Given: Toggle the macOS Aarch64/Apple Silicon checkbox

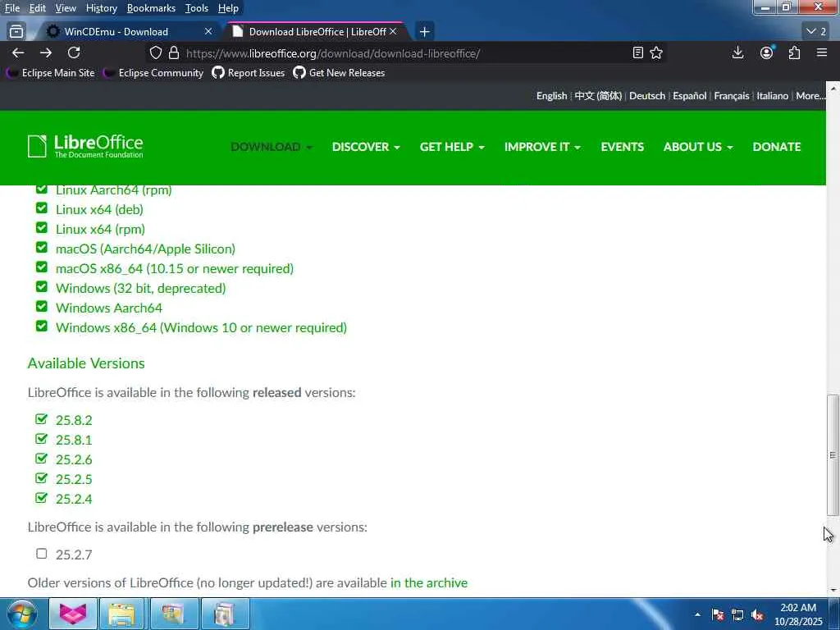Looking at the screenshot, I should (x=42, y=248).
